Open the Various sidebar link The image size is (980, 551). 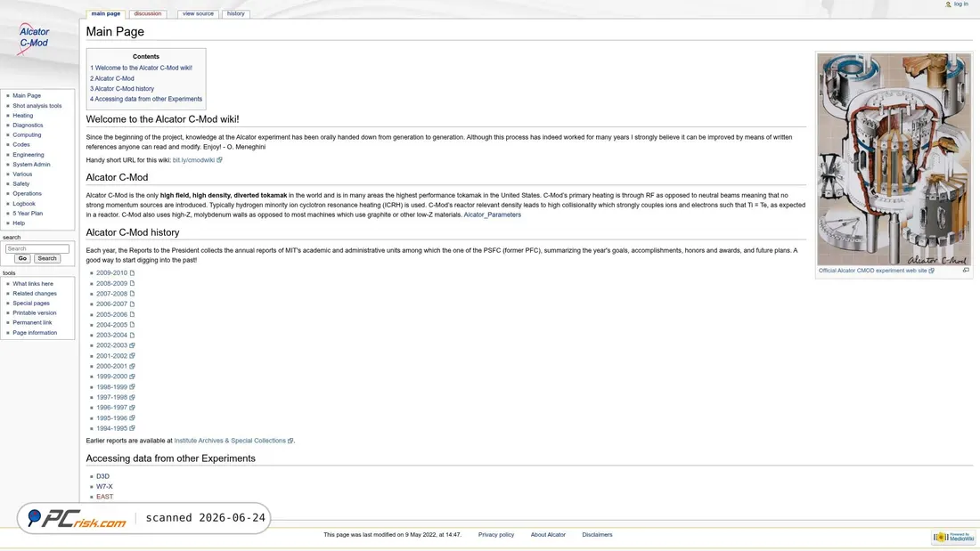pos(22,174)
